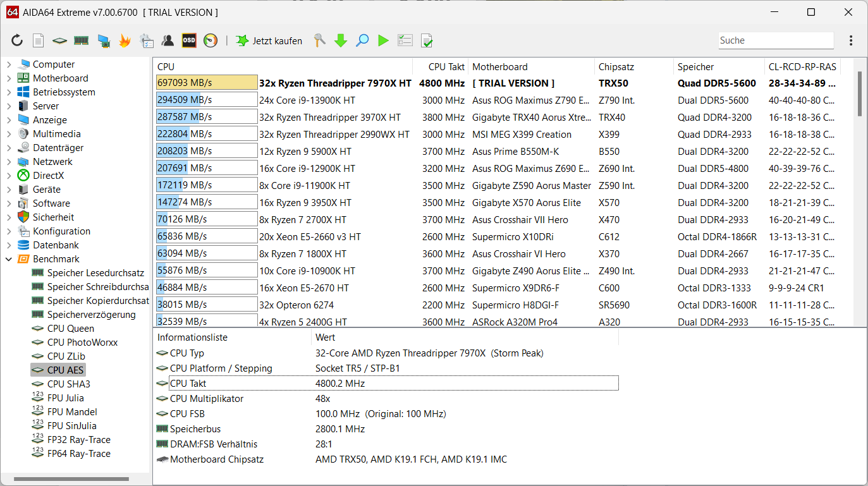Image resolution: width=868 pixels, height=486 pixels.
Task: Select DirectX in the sidebar tree
Action: (x=48, y=176)
